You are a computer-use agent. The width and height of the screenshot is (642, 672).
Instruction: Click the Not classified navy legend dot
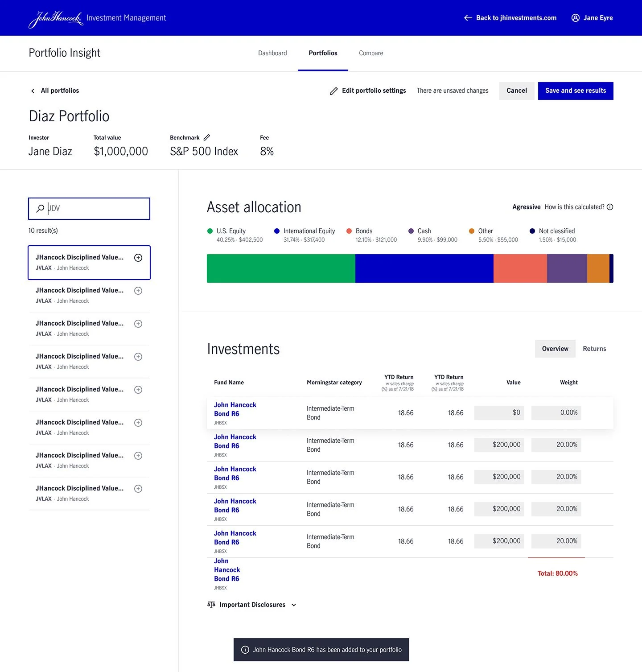tap(532, 231)
